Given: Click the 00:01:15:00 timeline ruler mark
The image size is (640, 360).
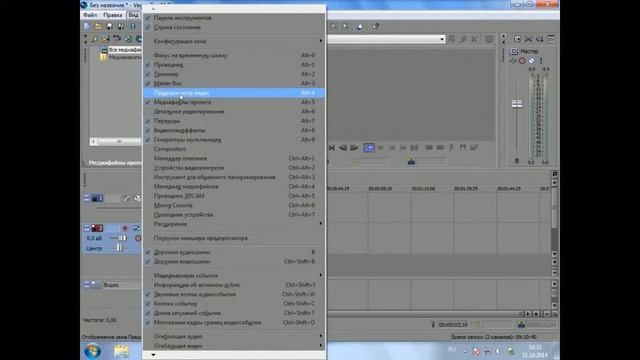Looking at the screenshot, I should (423, 189).
